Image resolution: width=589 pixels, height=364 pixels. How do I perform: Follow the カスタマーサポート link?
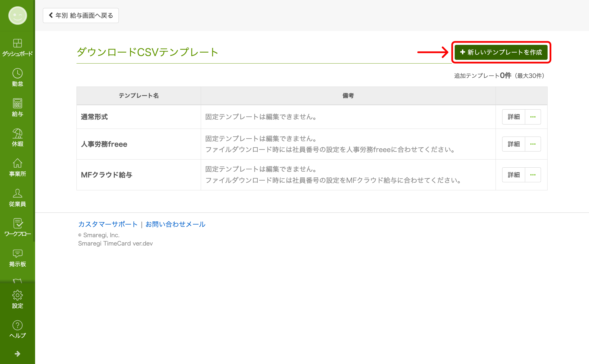pyautogui.click(x=108, y=224)
